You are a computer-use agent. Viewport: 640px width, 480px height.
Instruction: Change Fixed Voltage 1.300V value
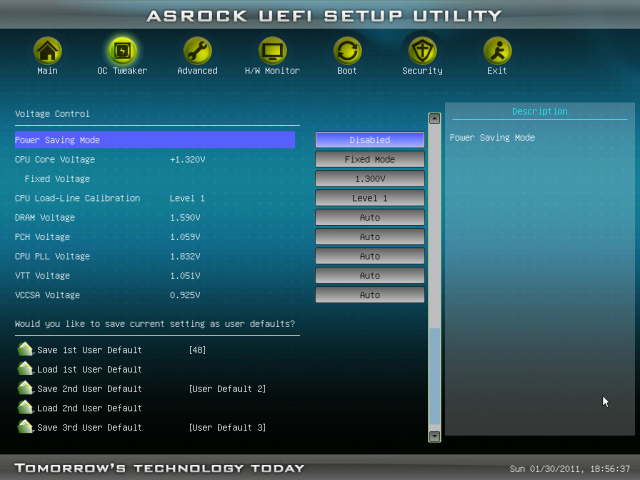[x=370, y=179]
